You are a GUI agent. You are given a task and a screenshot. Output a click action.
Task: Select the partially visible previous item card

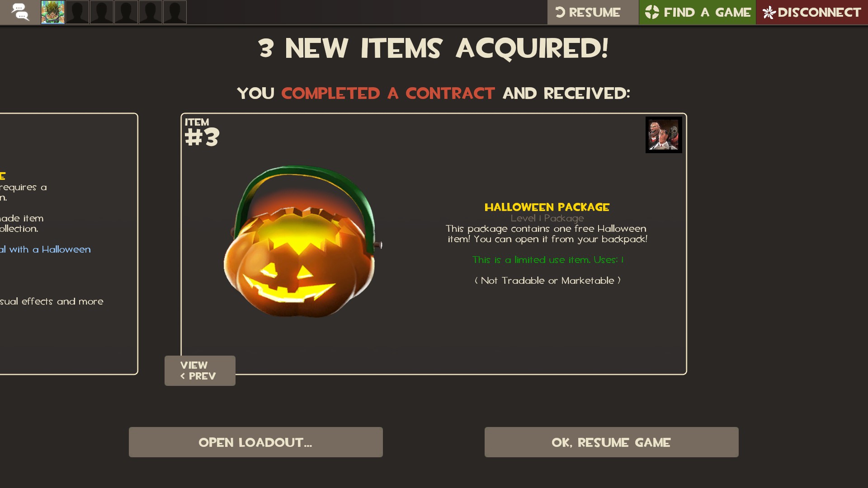tap(69, 244)
